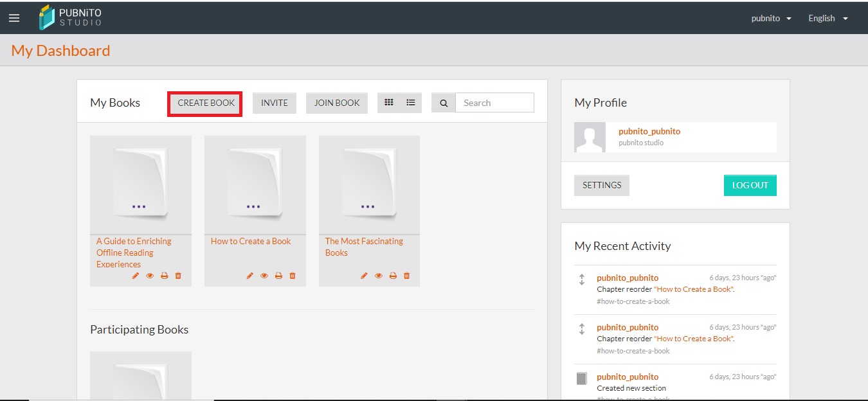Expand the pubnito user dropdown
The height and width of the screenshot is (401, 868).
[x=770, y=18]
